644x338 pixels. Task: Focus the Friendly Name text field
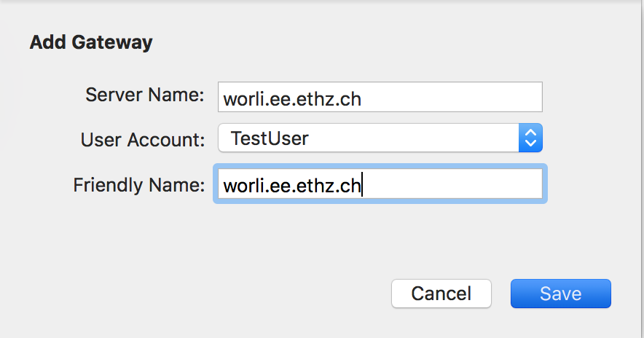380,184
